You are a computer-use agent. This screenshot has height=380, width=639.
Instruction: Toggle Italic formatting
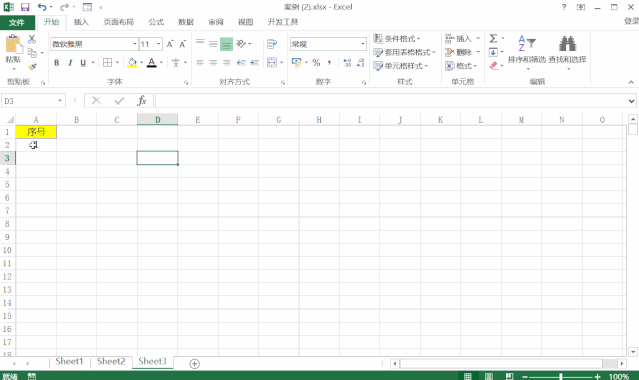coord(70,63)
